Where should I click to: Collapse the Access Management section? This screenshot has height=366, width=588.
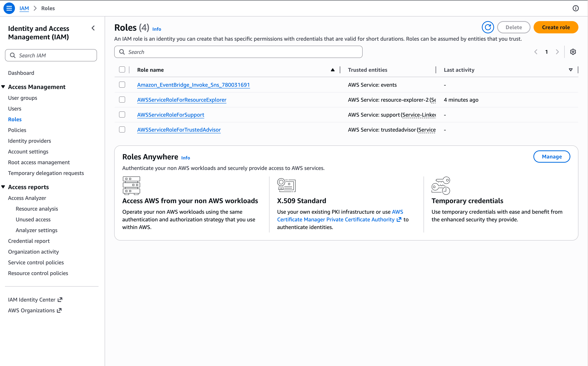click(3, 87)
